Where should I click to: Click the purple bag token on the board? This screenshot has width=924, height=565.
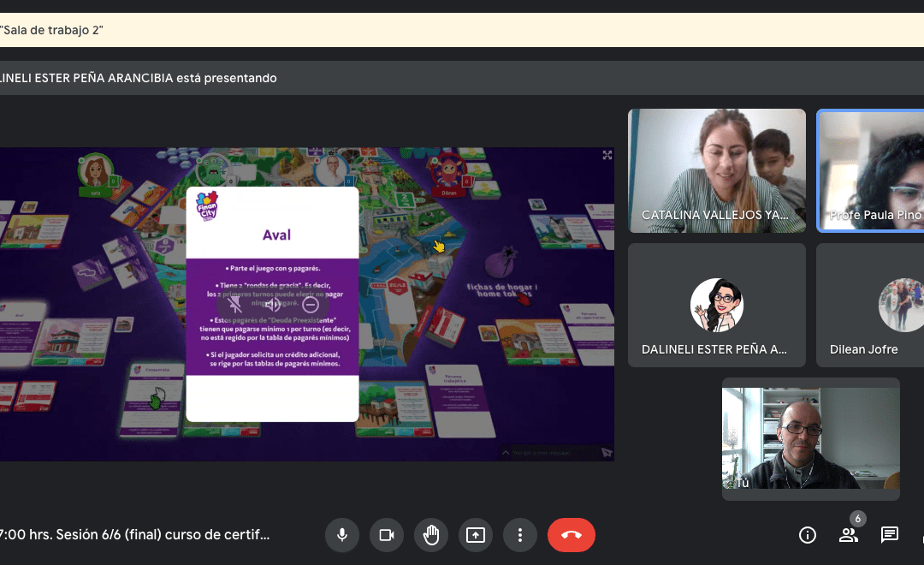(500, 262)
